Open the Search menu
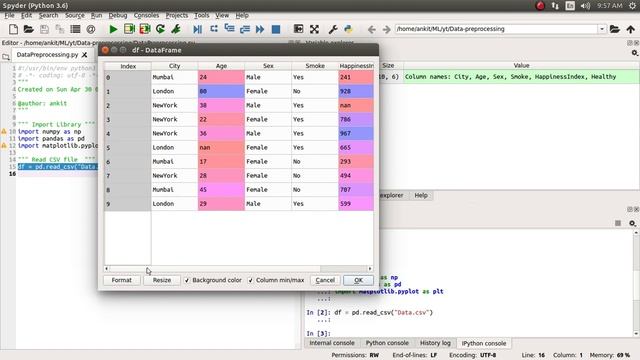The height and width of the screenshot is (360, 640). point(49,15)
